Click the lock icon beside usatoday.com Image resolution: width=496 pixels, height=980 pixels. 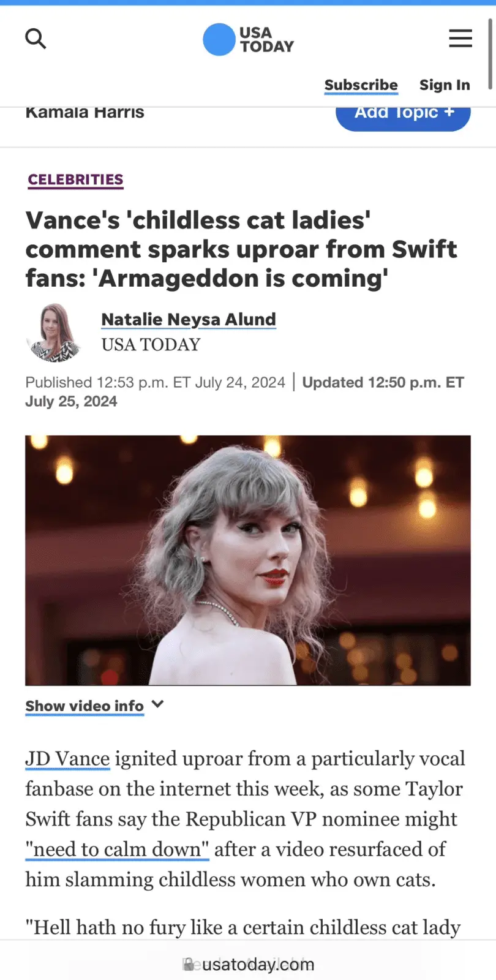(189, 965)
